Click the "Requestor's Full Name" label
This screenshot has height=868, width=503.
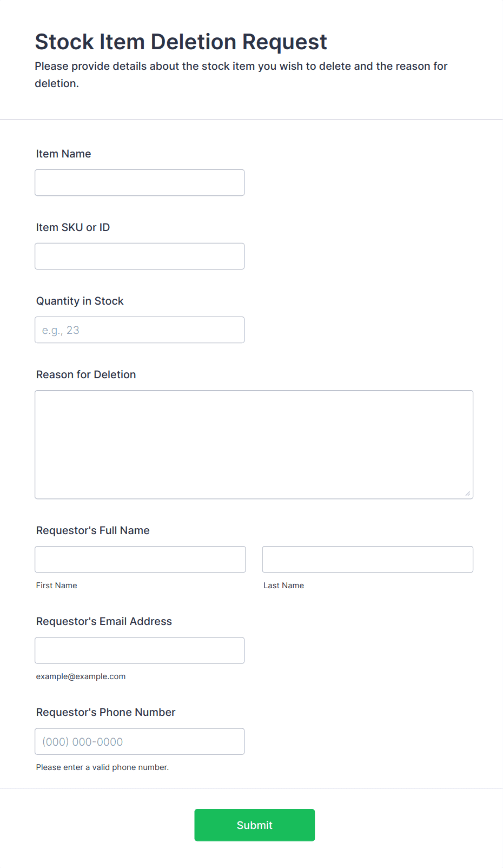pos(93,530)
